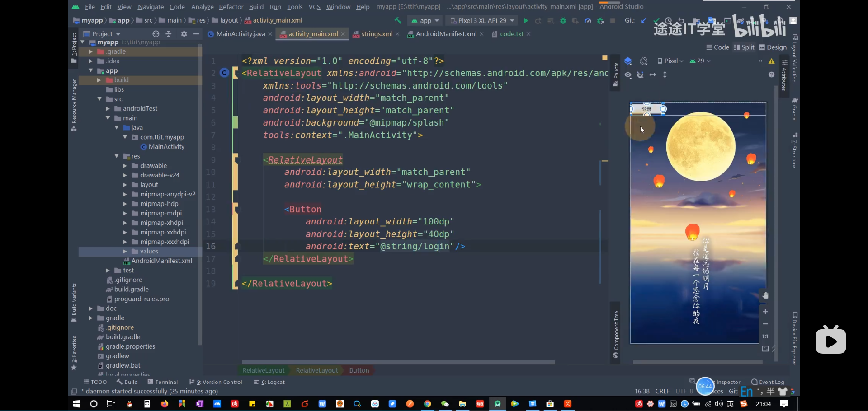Click the preview orientation rotate icon
Screen dimensions: 868x411
(644, 61)
